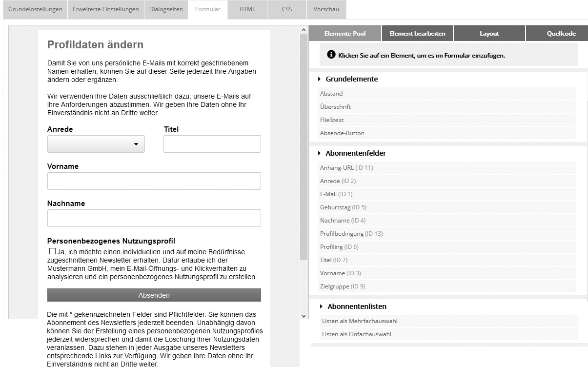Click the info icon in hint bar
This screenshot has height=367, width=588.
[x=331, y=55]
